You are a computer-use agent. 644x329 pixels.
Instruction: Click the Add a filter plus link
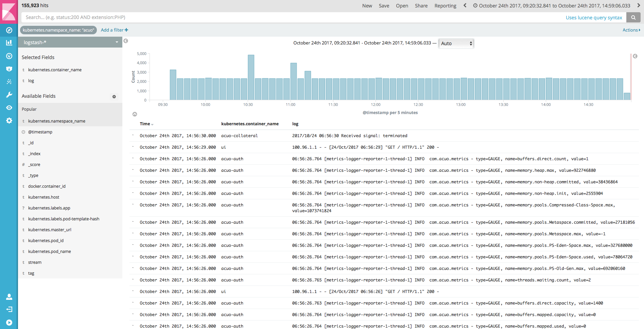115,30
